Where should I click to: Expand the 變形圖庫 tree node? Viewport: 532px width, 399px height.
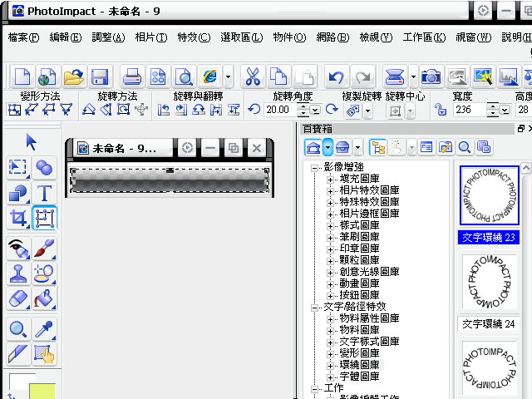click(330, 354)
